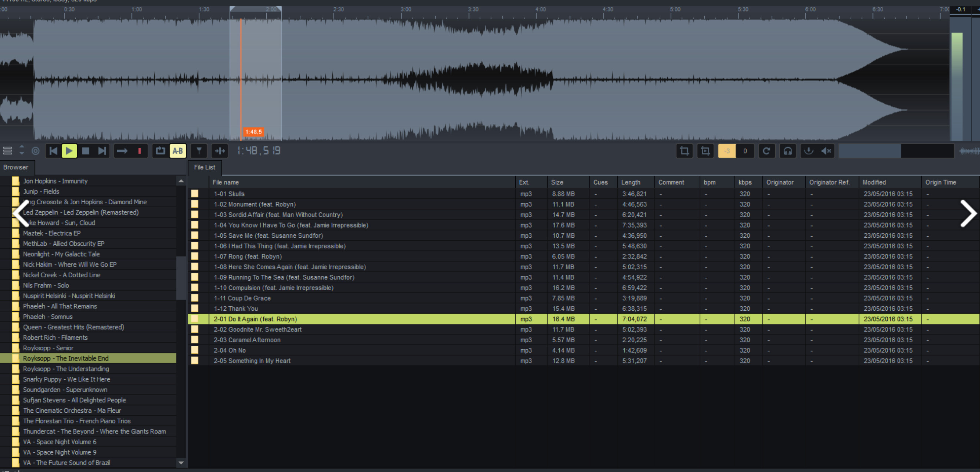Click the folder icon beside Maztek - Electrica EP
980x472 pixels.
coord(16,233)
